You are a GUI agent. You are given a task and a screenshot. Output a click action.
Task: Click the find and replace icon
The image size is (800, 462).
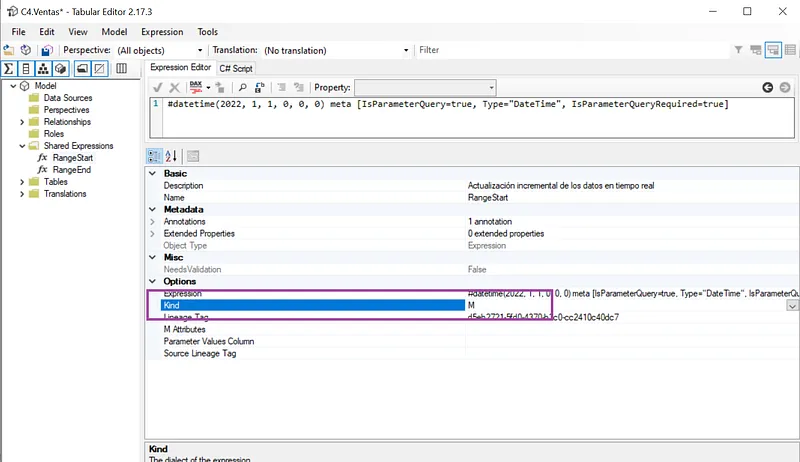click(260, 88)
